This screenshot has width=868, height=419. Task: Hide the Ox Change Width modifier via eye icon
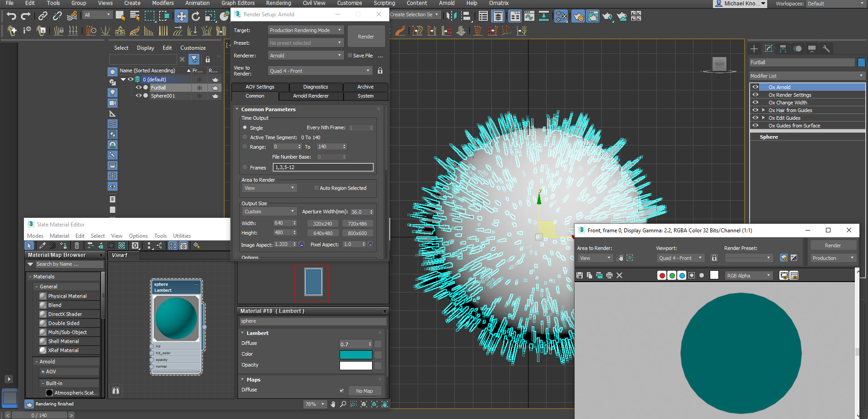pyautogui.click(x=755, y=103)
